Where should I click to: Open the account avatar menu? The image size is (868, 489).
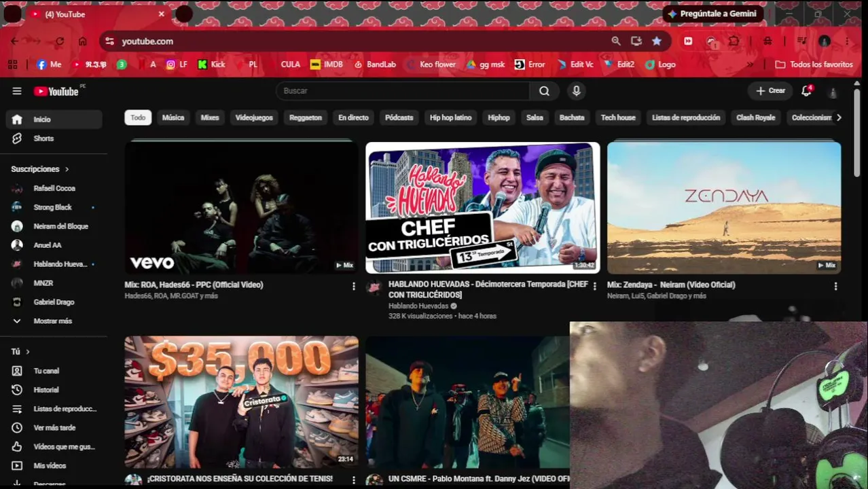click(833, 91)
